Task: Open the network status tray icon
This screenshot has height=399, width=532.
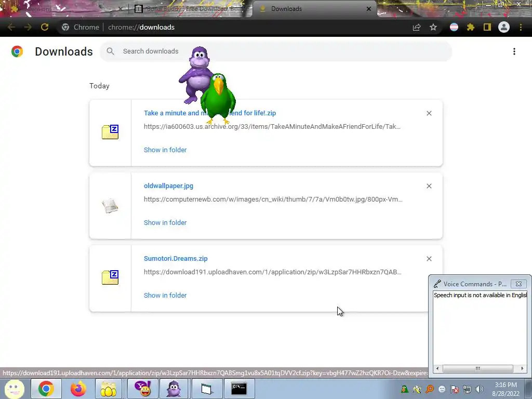Action: click(x=467, y=389)
